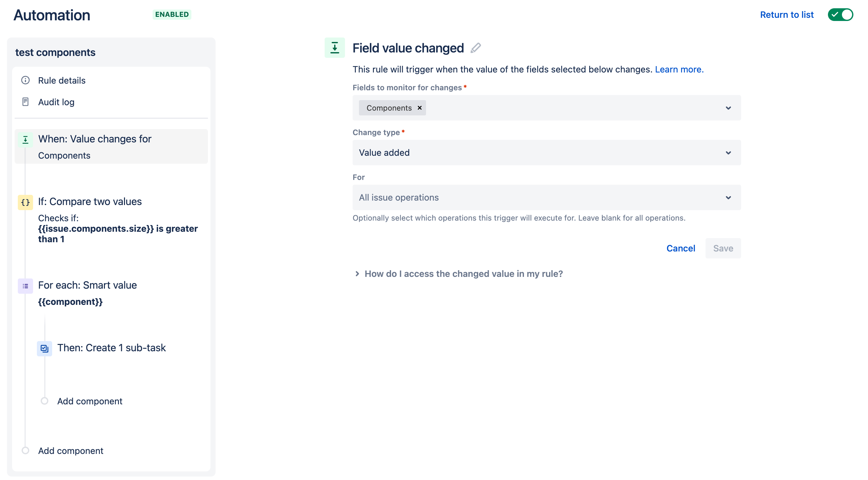The height and width of the screenshot is (480, 868).
Task: Click inner Add component circle under sub-task
Action: (x=45, y=401)
